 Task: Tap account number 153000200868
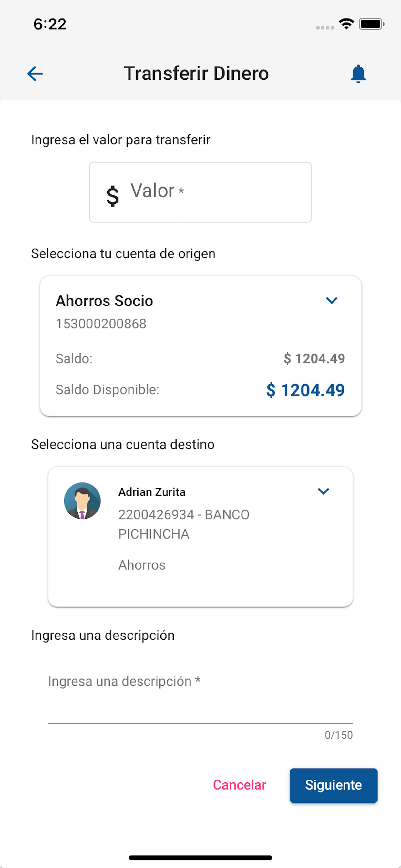pos(101,324)
